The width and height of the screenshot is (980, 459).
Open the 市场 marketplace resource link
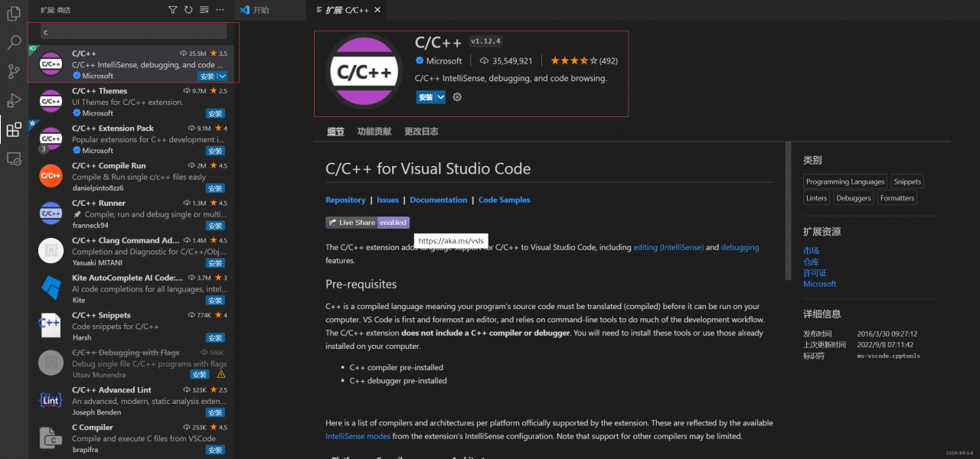811,251
